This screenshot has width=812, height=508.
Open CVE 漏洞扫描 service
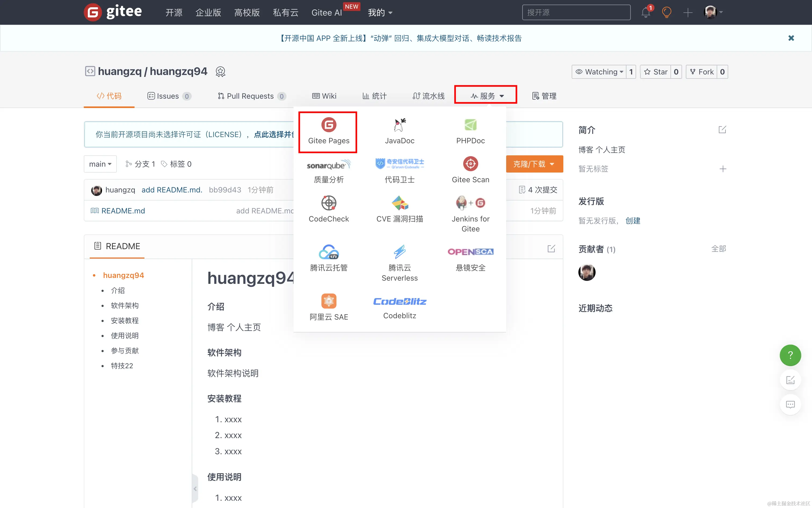(x=399, y=210)
